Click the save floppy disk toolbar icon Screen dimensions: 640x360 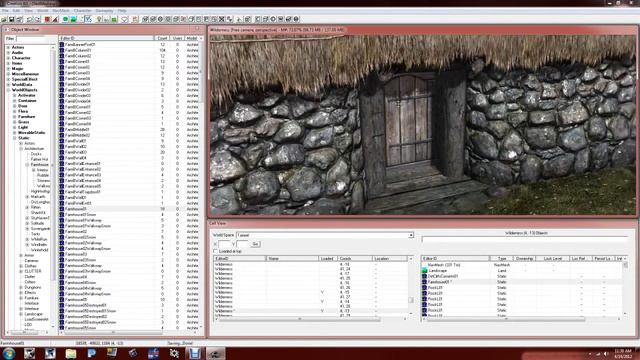(x=12, y=19)
